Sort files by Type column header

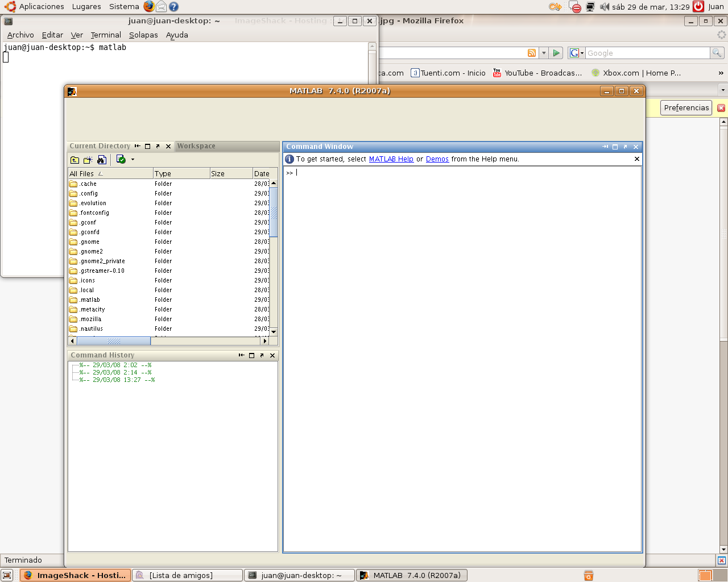click(181, 173)
